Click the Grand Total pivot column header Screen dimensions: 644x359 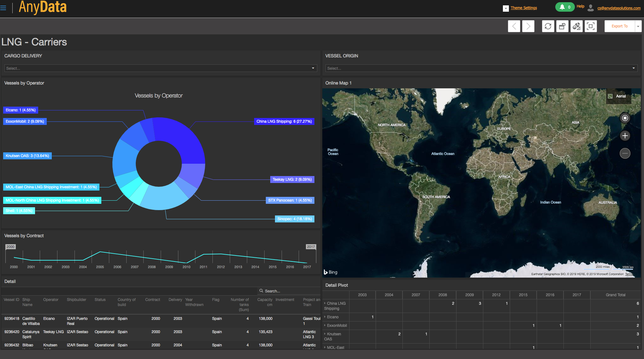coord(615,295)
